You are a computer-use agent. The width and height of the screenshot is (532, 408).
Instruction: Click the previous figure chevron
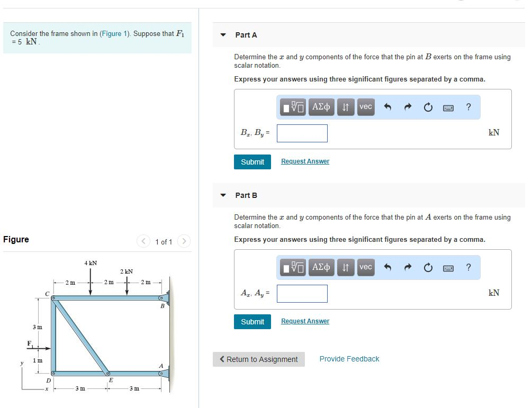pyautogui.click(x=143, y=241)
